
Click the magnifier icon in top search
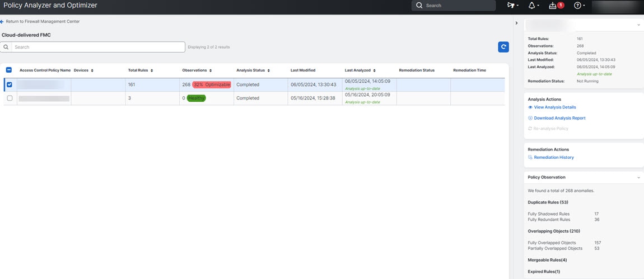419,6
